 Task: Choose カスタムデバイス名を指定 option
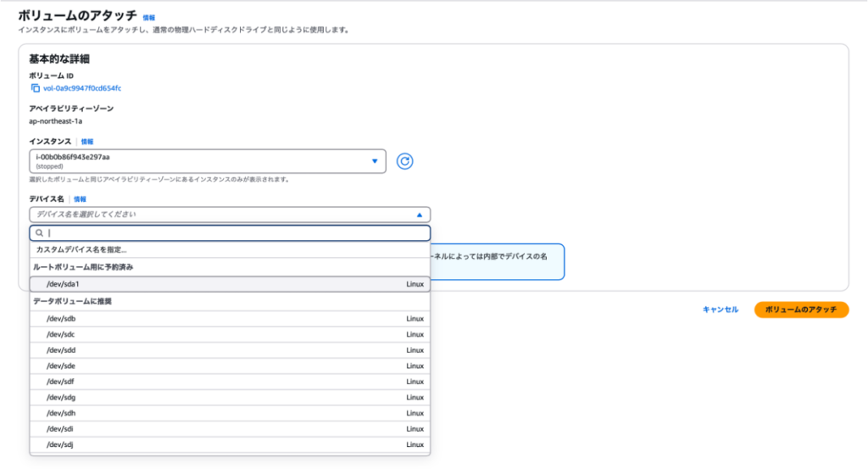click(230, 249)
